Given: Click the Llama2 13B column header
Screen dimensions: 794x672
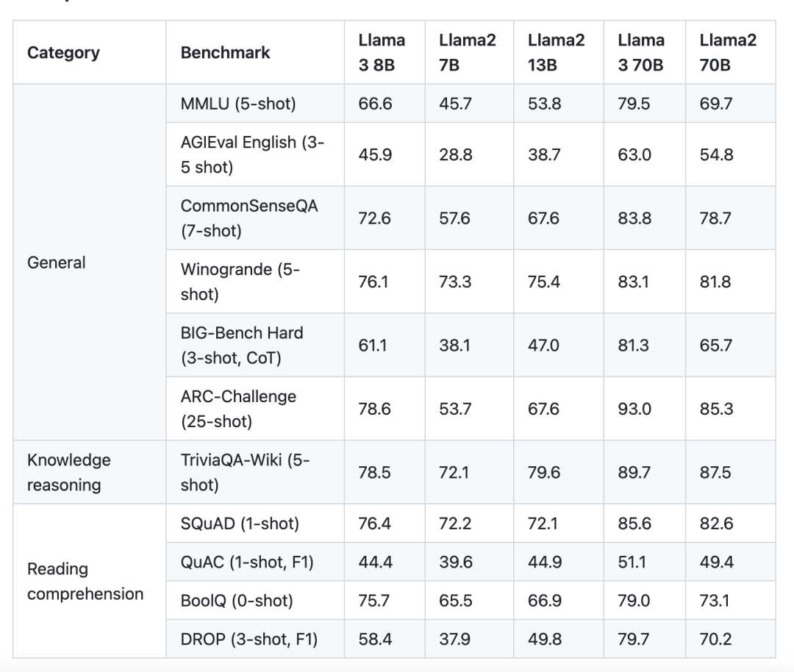Looking at the screenshot, I should coord(557,52).
